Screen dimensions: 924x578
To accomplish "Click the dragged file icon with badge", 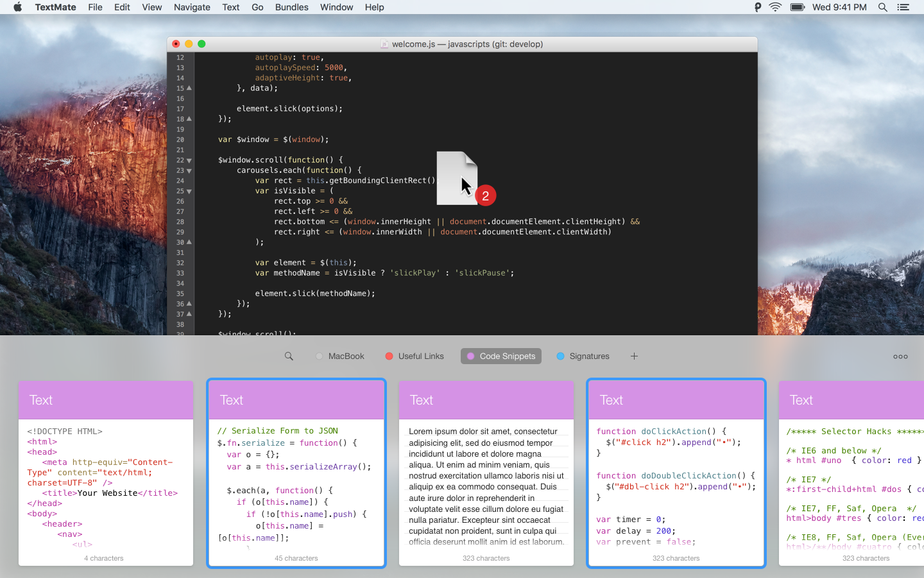I will [x=457, y=178].
